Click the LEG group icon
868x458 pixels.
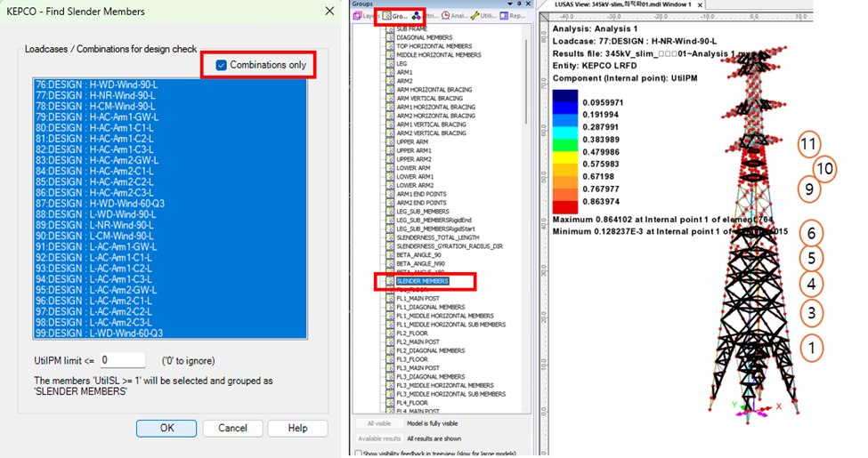point(390,64)
